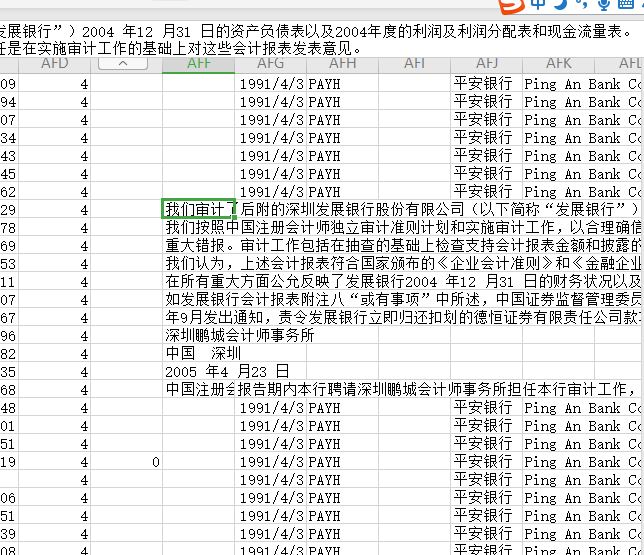Image resolution: width=644 pixels, height=555 pixels.
Task: Select the '4' cell in row 29
Action: (55, 209)
